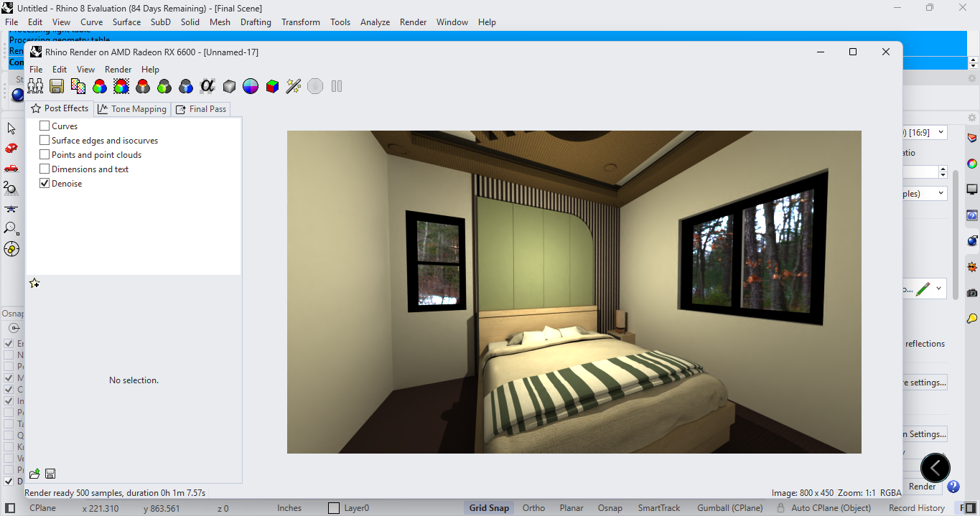Click the stepper arrows in render panel
This screenshot has height=516, width=980.
coord(943,172)
